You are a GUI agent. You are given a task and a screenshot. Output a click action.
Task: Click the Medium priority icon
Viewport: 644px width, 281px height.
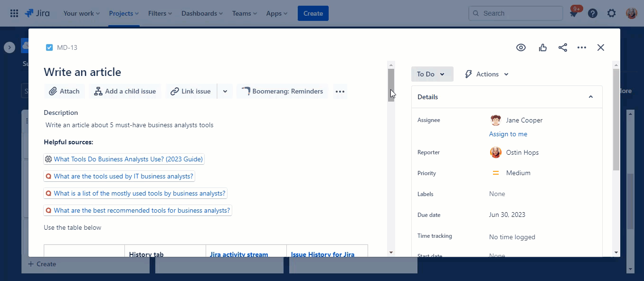496,173
